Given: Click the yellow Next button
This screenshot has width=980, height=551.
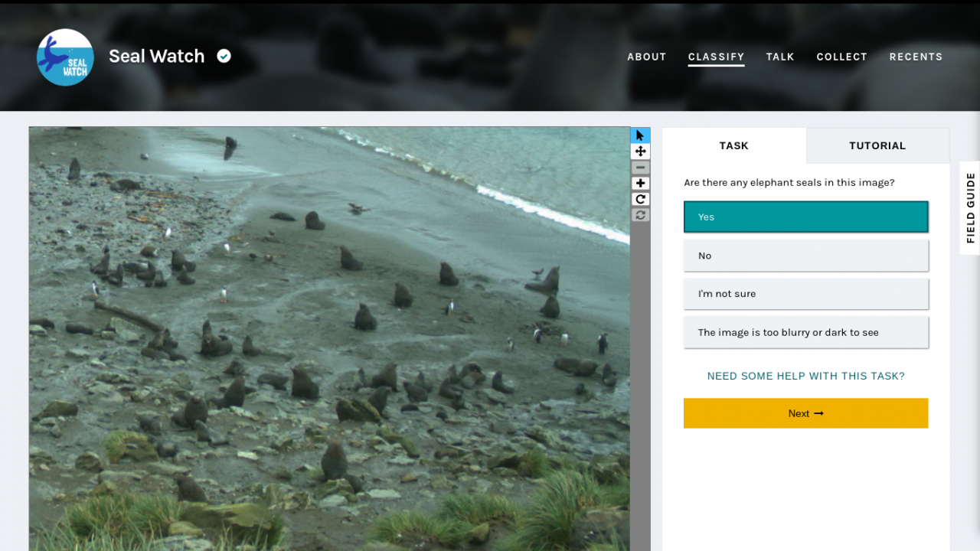Looking at the screenshot, I should (x=805, y=413).
